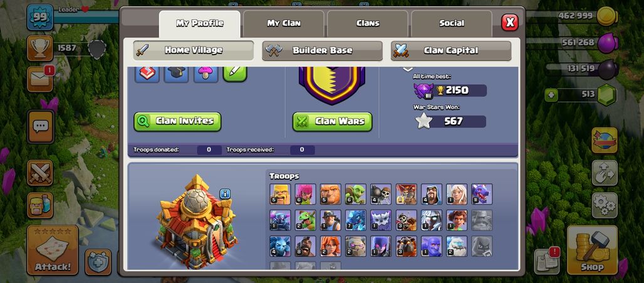Open the Social tab

tap(452, 23)
